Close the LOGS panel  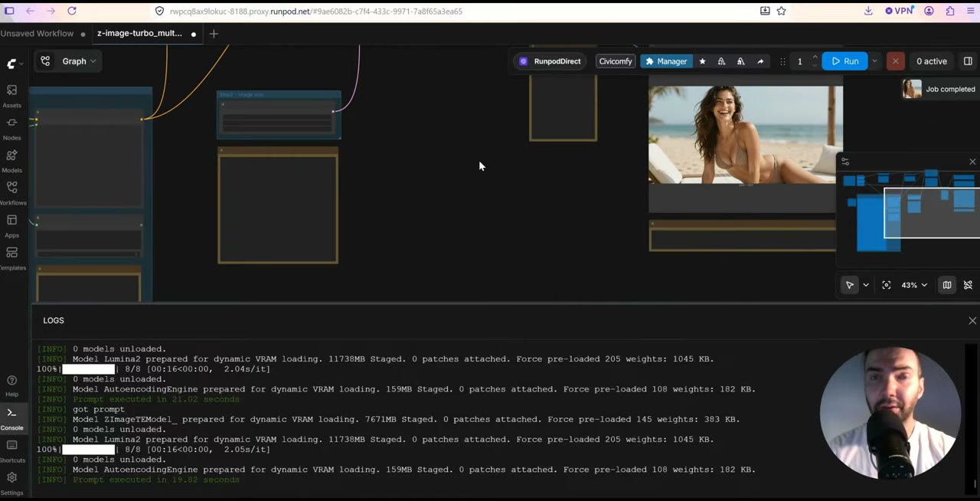pos(972,321)
